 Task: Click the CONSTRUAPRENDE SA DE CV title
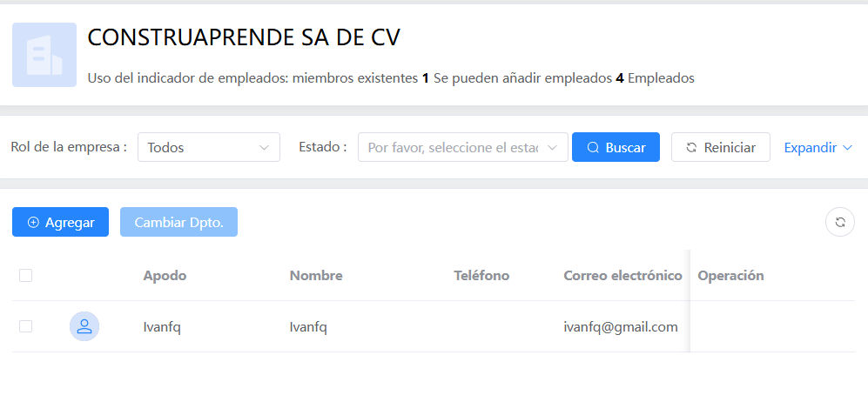pos(244,37)
